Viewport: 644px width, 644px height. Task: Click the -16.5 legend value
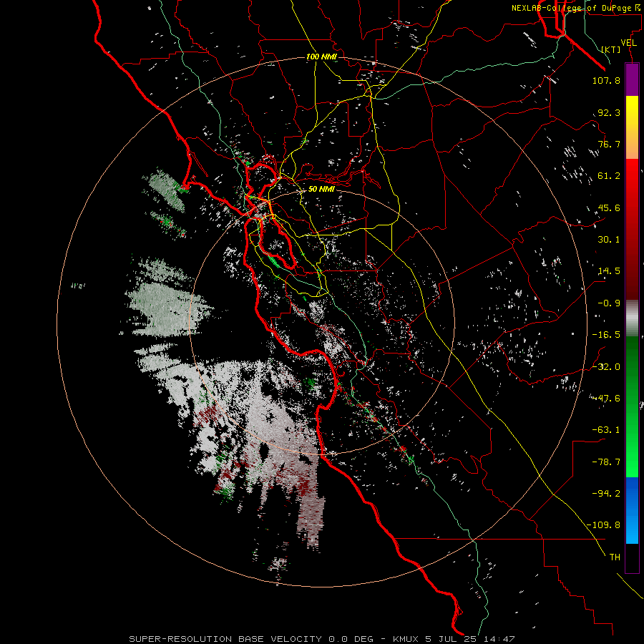click(606, 335)
